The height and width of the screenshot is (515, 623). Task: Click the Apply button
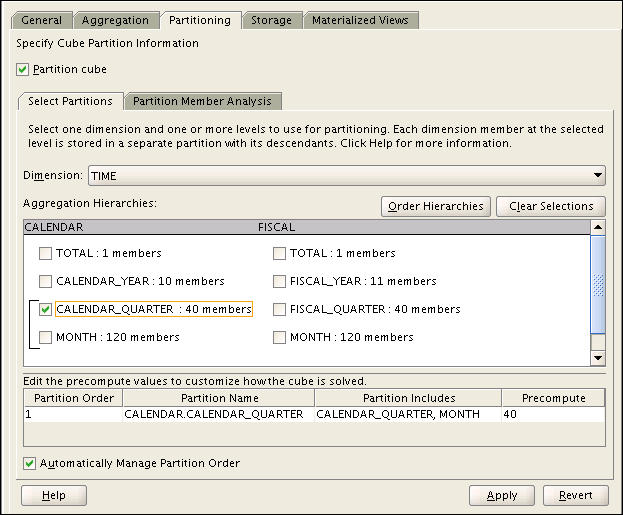[502, 495]
